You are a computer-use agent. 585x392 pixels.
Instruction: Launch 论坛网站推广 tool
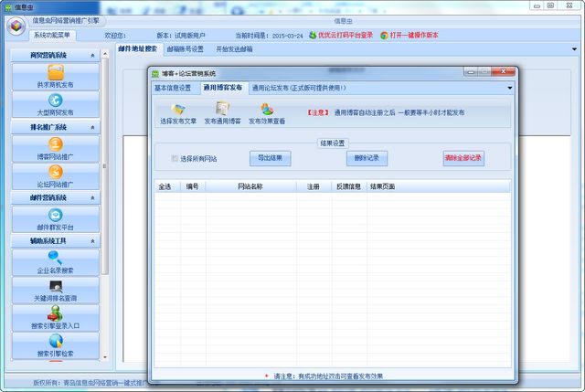(56, 175)
